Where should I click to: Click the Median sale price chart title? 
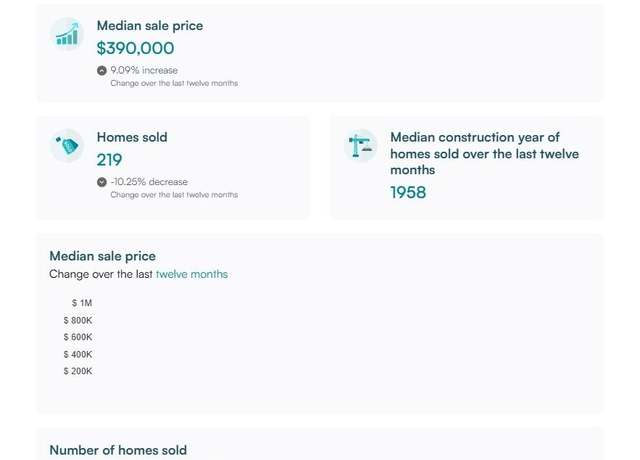pyautogui.click(x=102, y=256)
